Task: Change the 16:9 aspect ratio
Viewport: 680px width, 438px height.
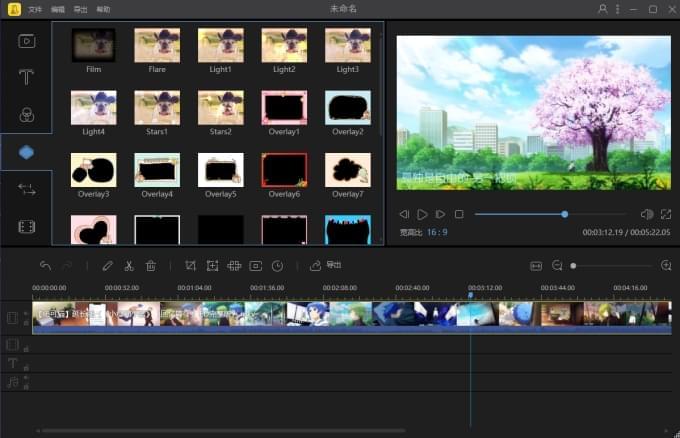Action: [437, 232]
